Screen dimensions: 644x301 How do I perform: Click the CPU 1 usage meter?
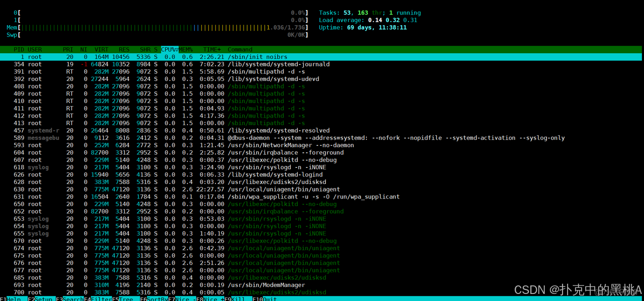tap(161, 20)
